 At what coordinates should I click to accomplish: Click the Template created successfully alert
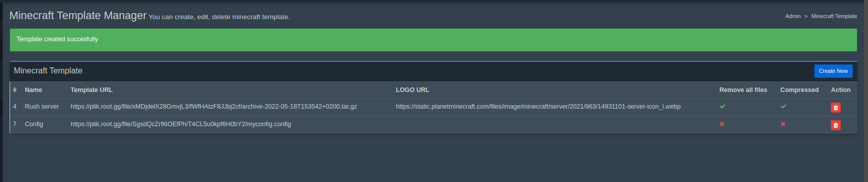[433, 40]
